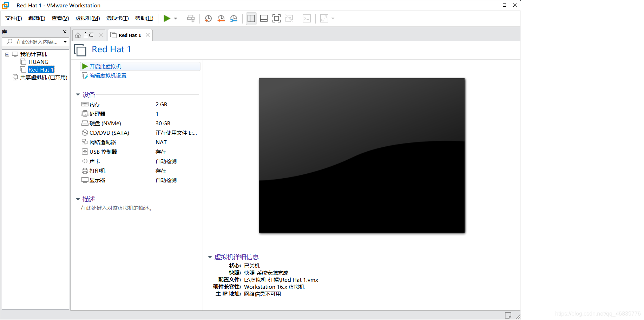Collapse the 我的计算机 tree node
The height and width of the screenshot is (320, 644).
pyautogui.click(x=7, y=54)
